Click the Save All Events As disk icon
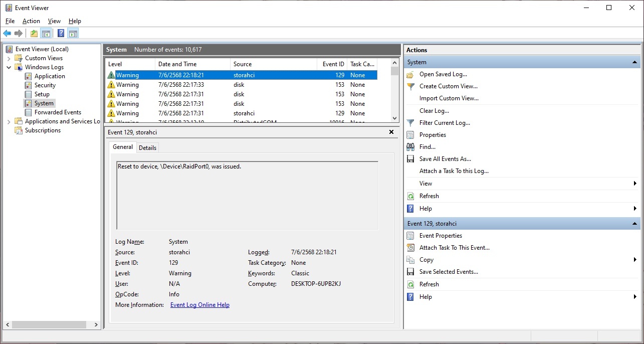Image resolution: width=644 pixels, height=344 pixels. (410, 159)
